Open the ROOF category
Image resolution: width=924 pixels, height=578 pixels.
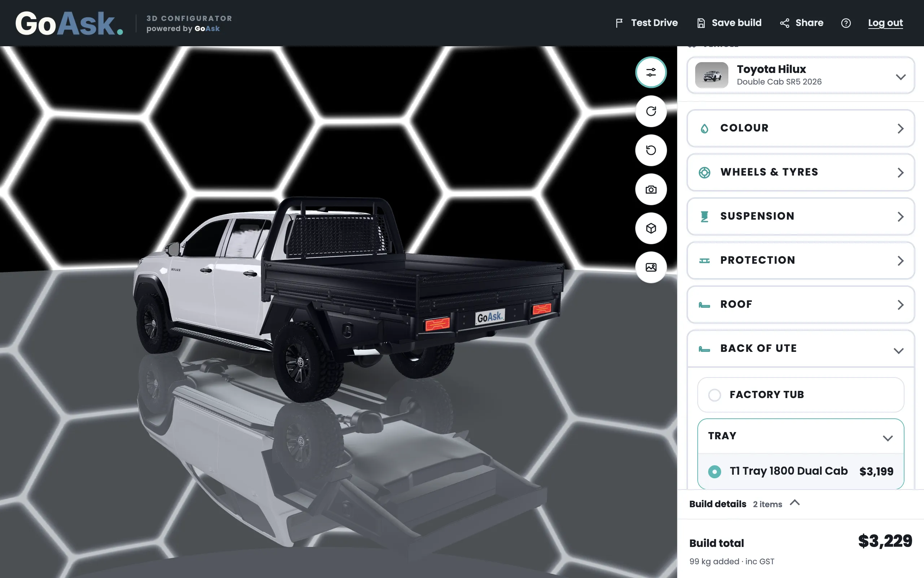tap(801, 304)
